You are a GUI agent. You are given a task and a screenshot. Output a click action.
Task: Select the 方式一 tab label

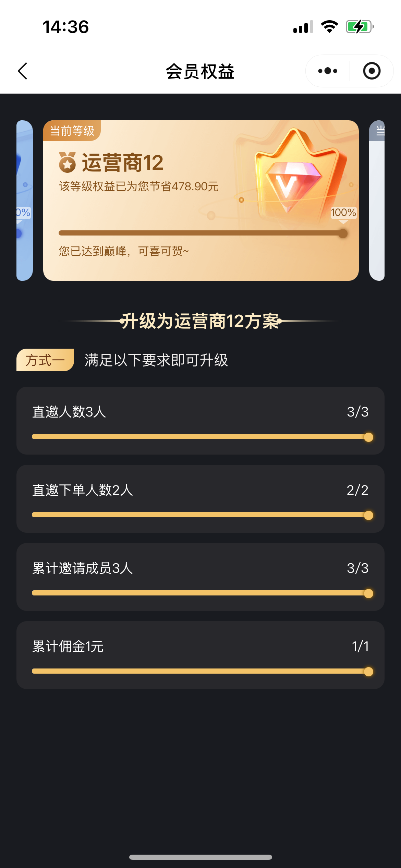click(x=45, y=360)
